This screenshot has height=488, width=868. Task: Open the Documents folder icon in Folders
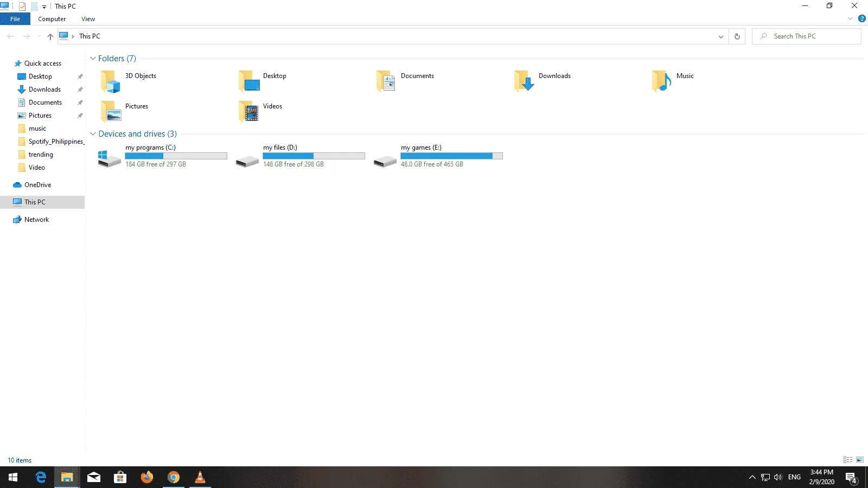[x=386, y=81]
